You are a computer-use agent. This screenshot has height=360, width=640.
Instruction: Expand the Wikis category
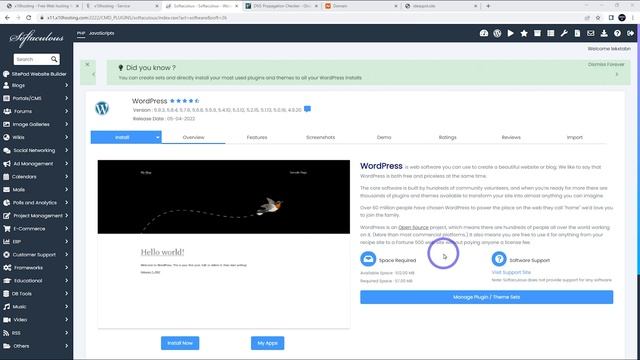pos(35,138)
